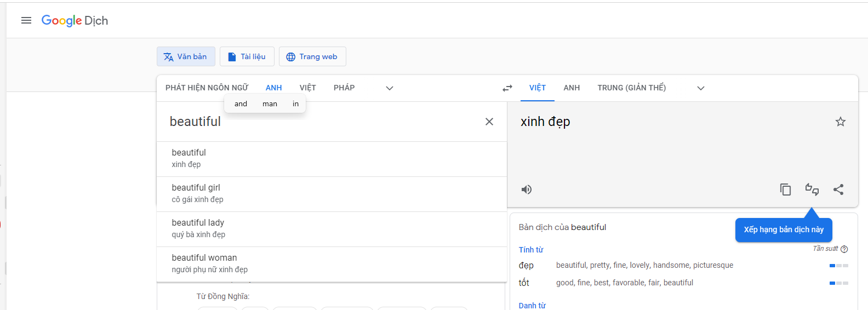This screenshot has width=868, height=310.
Task: Save translation with the star icon
Action: [841, 122]
